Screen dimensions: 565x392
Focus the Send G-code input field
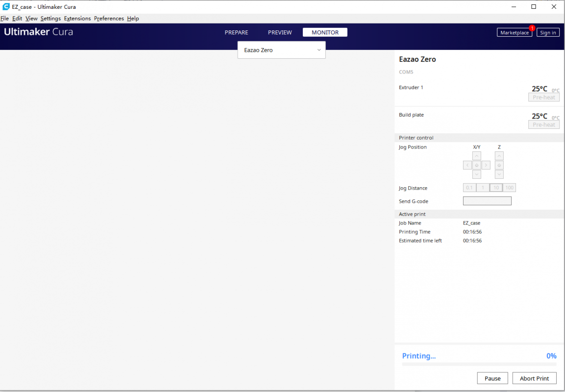point(487,201)
